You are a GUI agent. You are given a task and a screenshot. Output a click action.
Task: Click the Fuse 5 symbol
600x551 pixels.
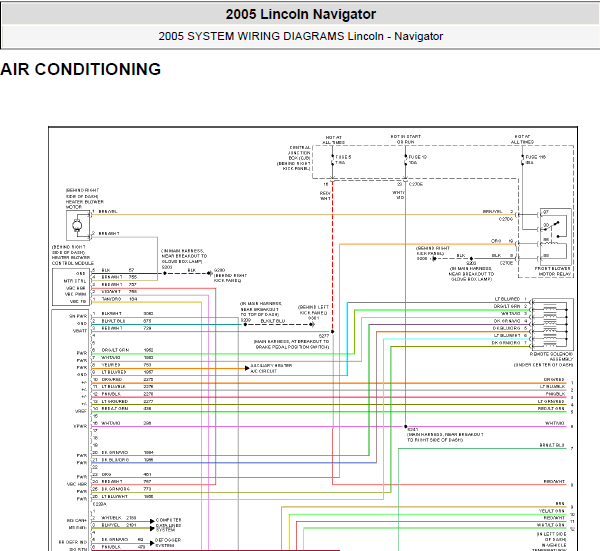pos(332,159)
